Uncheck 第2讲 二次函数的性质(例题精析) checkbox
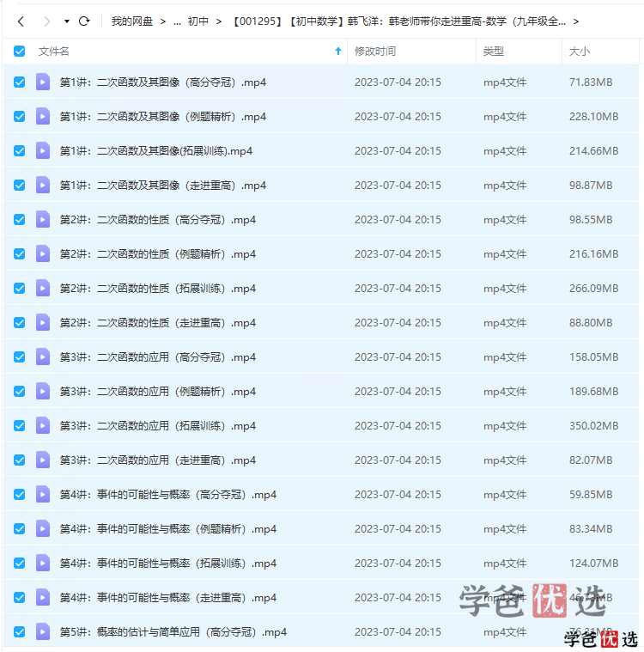This screenshot has height=652, width=644. coord(19,253)
